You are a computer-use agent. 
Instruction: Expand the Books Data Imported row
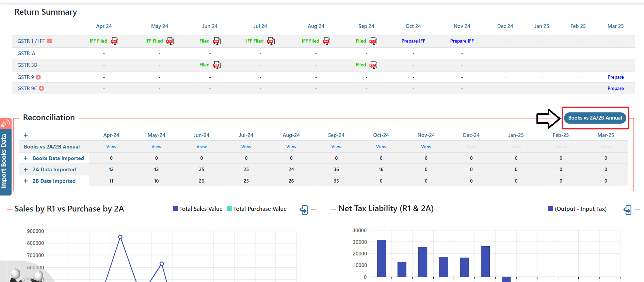(x=26, y=158)
